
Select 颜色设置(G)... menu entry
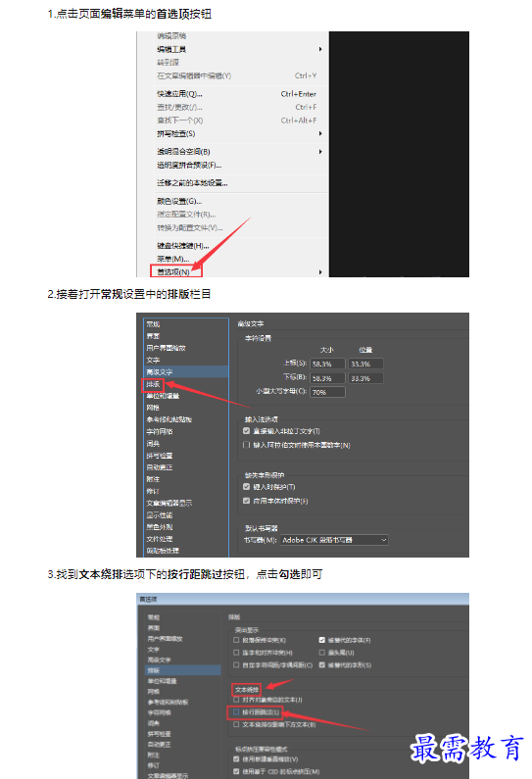[x=179, y=201]
